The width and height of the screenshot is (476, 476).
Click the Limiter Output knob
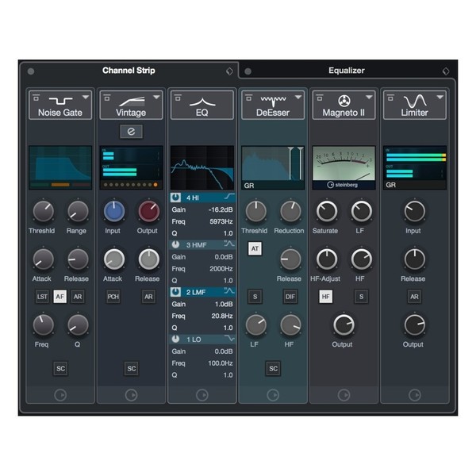click(414, 325)
